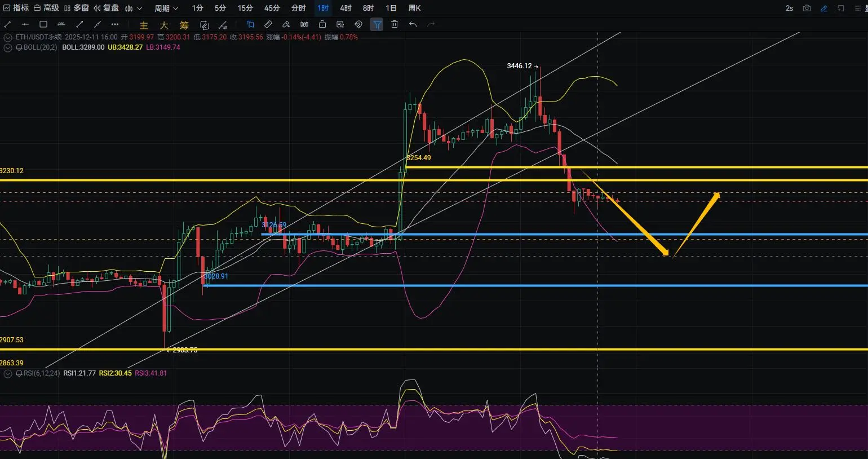
Task: Click the panel export icon
Action: (841, 8)
